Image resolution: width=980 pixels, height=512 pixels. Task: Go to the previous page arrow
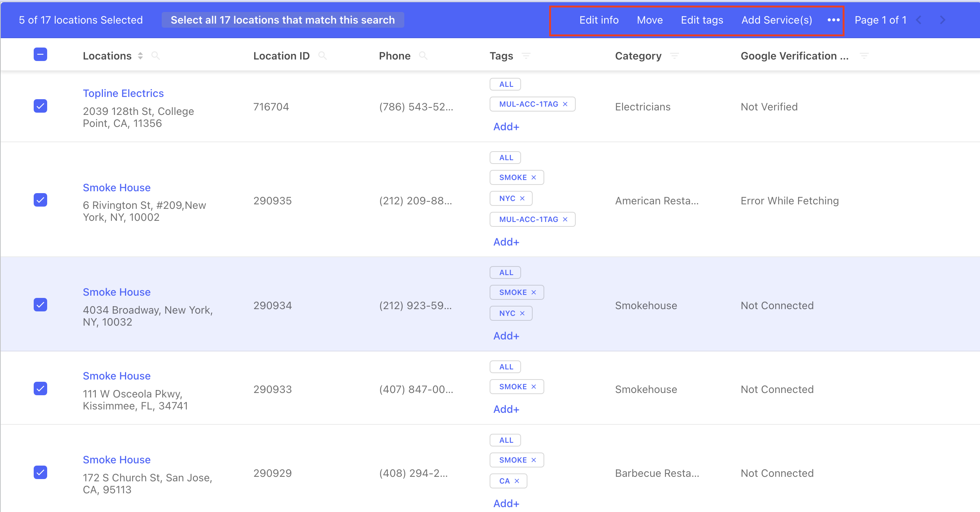pyautogui.click(x=919, y=20)
